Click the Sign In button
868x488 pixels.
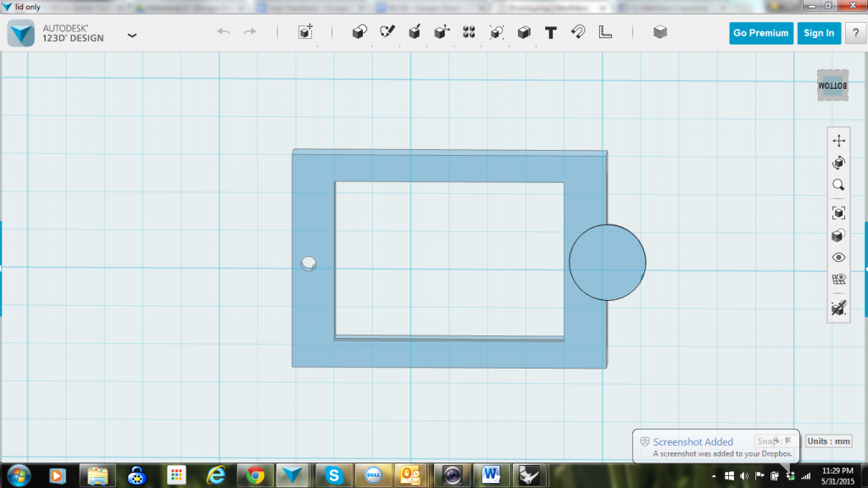pos(819,33)
